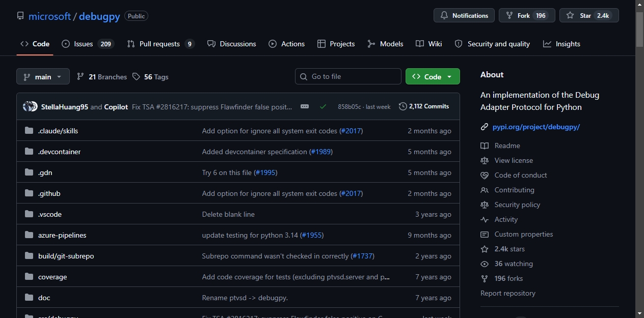Screen dimensions: 644x318
Task: Open the Projects tab
Action: click(x=336, y=44)
